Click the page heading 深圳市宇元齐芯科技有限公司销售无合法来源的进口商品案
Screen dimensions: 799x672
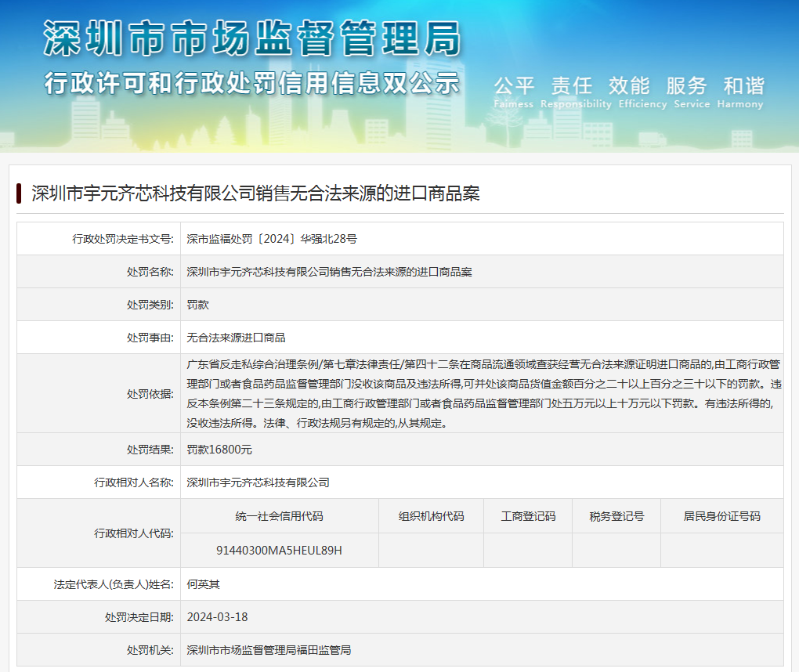(256, 193)
